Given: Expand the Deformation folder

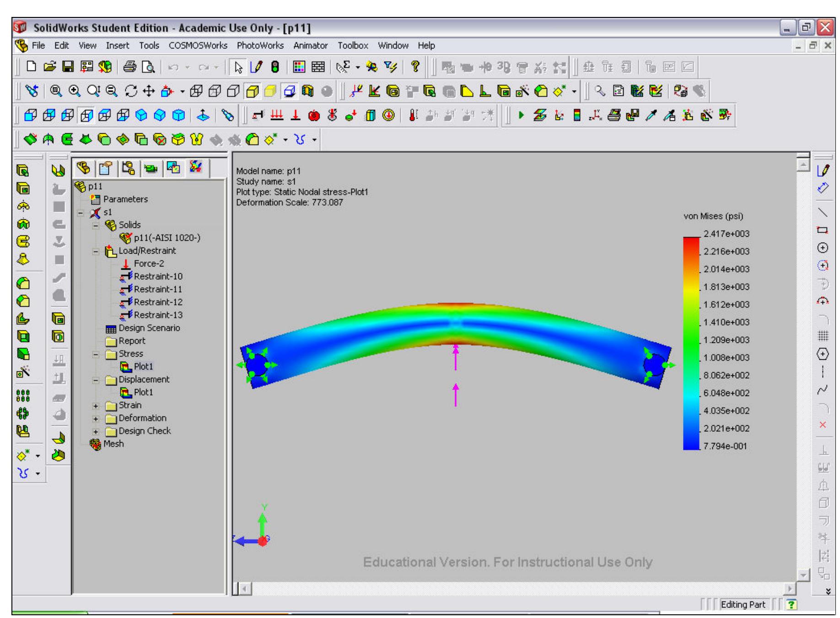Looking at the screenshot, I should (96, 419).
